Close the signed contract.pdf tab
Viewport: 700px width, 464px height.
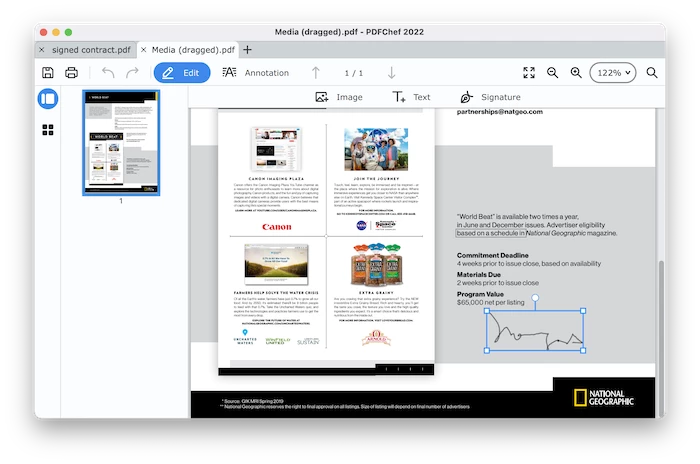pyautogui.click(x=42, y=50)
